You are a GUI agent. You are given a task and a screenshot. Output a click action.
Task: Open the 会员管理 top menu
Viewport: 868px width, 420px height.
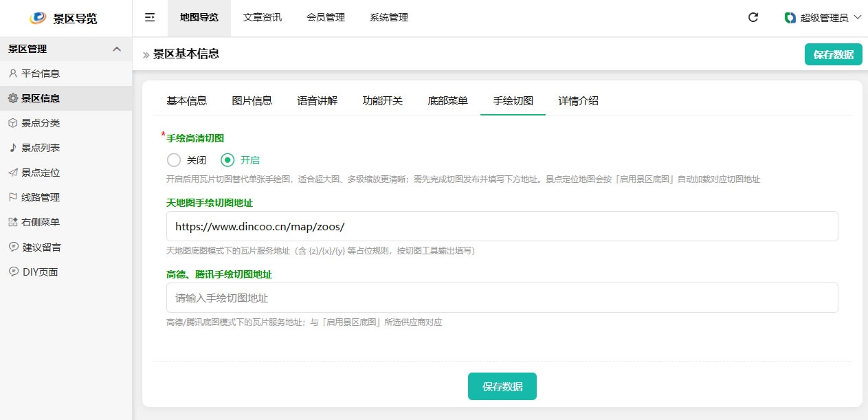click(326, 18)
